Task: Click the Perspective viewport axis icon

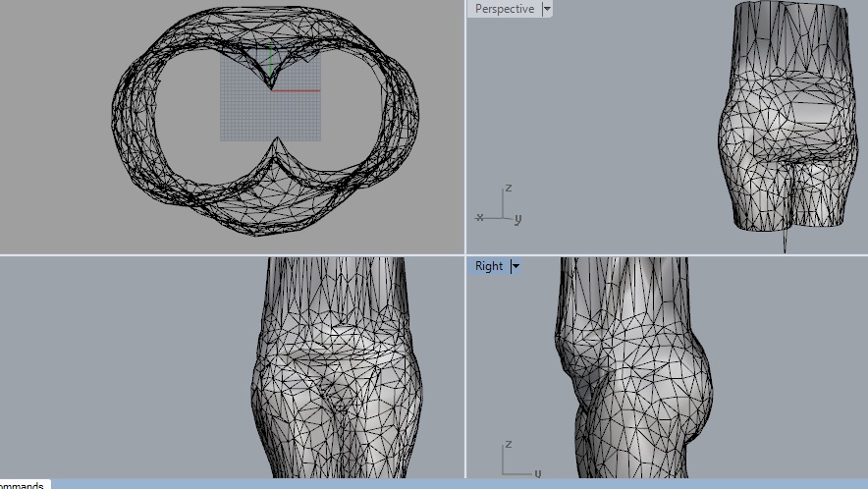Action: [499, 206]
